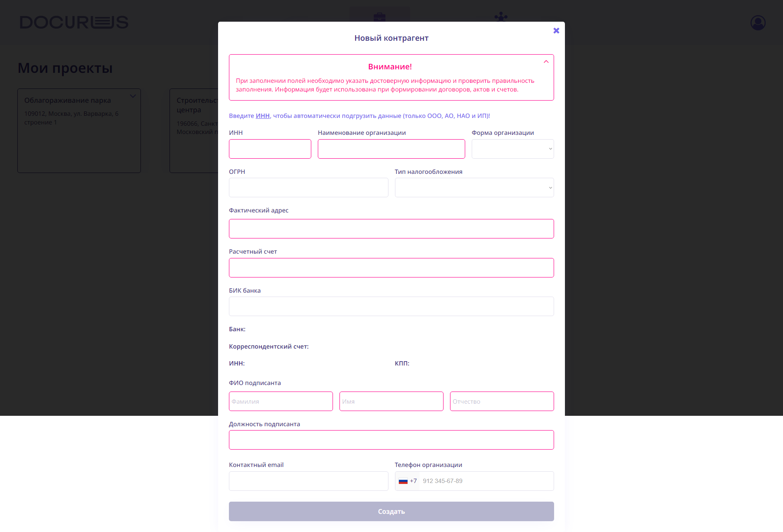Click the briefcase icon in header
The image size is (783, 532).
tap(379, 16)
